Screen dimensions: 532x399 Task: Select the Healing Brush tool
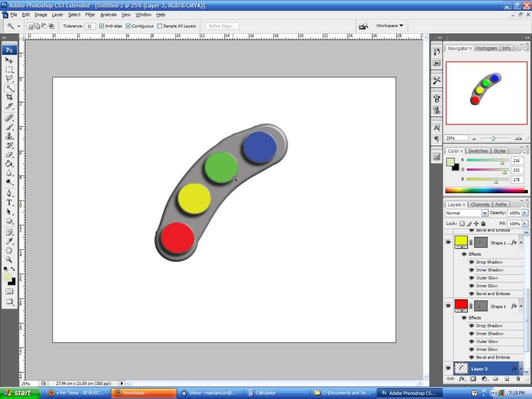9,118
